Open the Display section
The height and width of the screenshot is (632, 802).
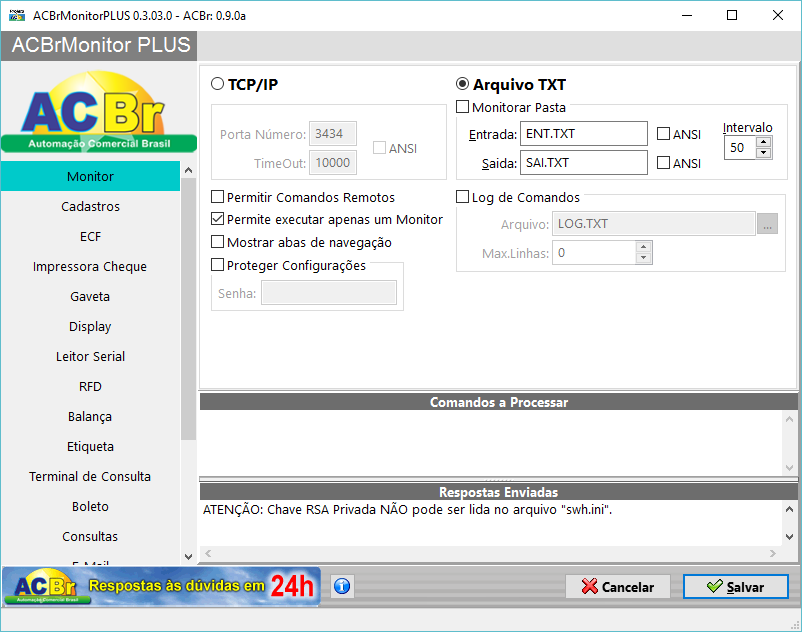(91, 327)
